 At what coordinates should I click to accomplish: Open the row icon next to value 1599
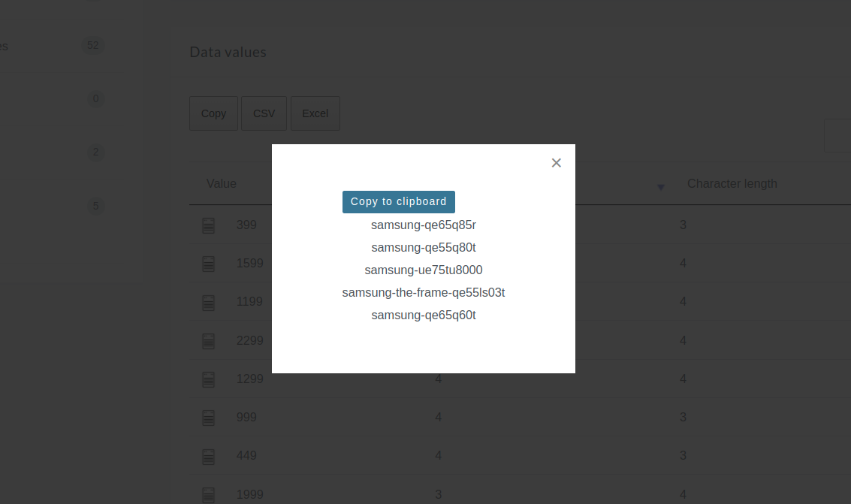click(208, 264)
